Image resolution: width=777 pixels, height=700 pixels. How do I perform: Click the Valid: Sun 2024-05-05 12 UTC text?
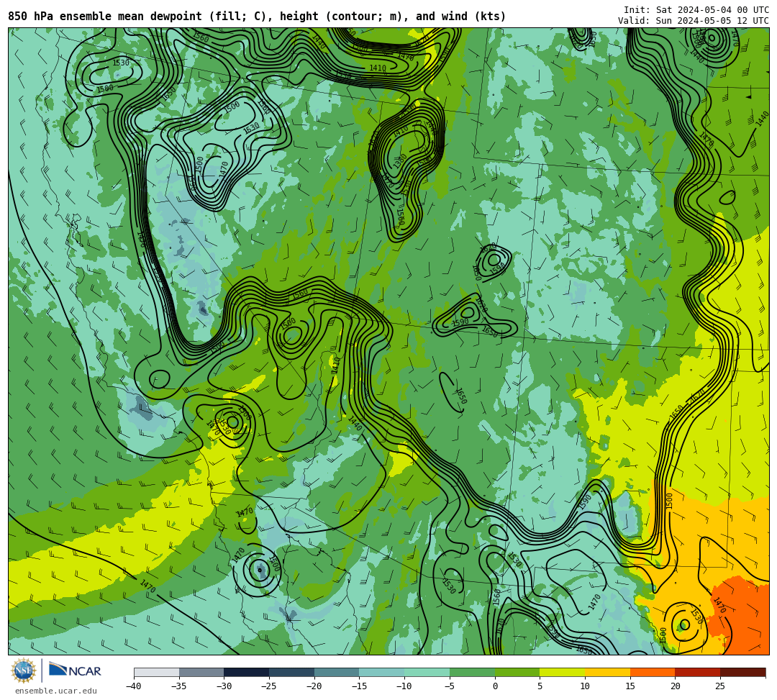pyautogui.click(x=694, y=21)
